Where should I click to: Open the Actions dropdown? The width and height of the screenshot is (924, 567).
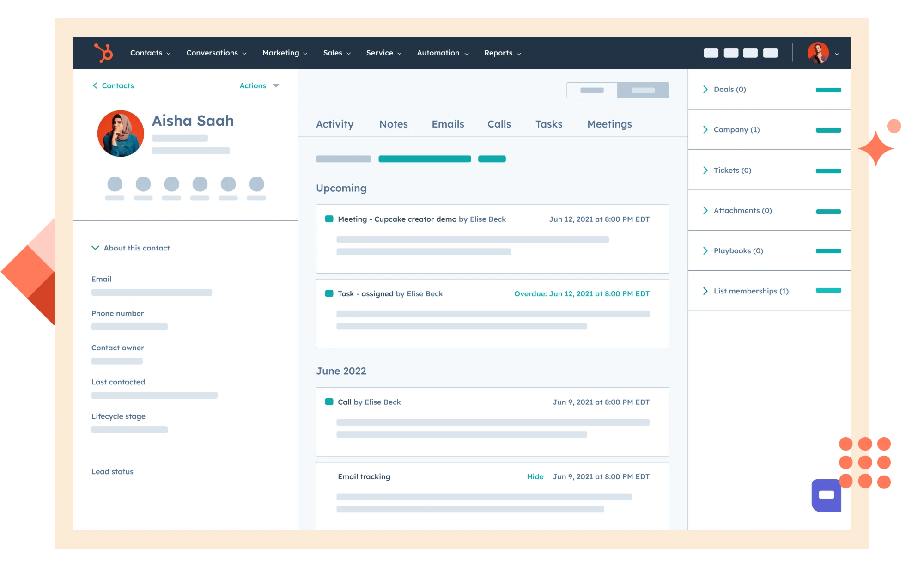259,85
